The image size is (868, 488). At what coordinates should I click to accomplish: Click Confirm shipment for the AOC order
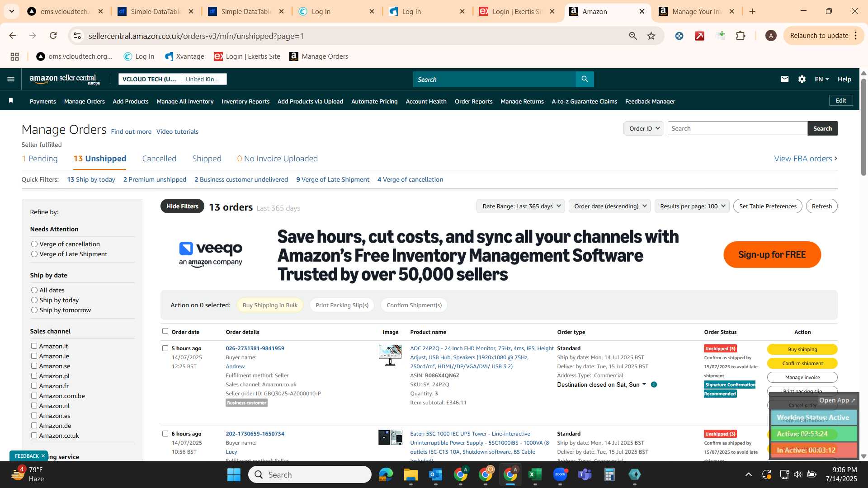tap(802, 363)
